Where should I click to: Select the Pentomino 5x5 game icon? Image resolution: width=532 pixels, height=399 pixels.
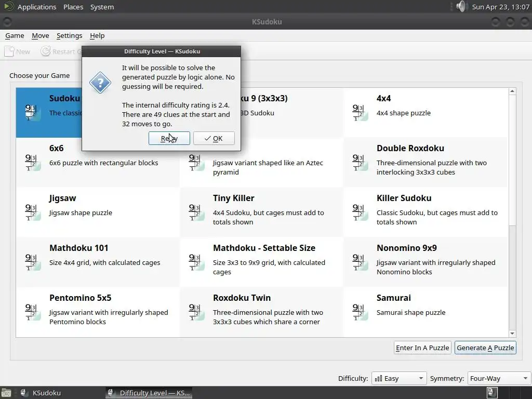tap(32, 312)
